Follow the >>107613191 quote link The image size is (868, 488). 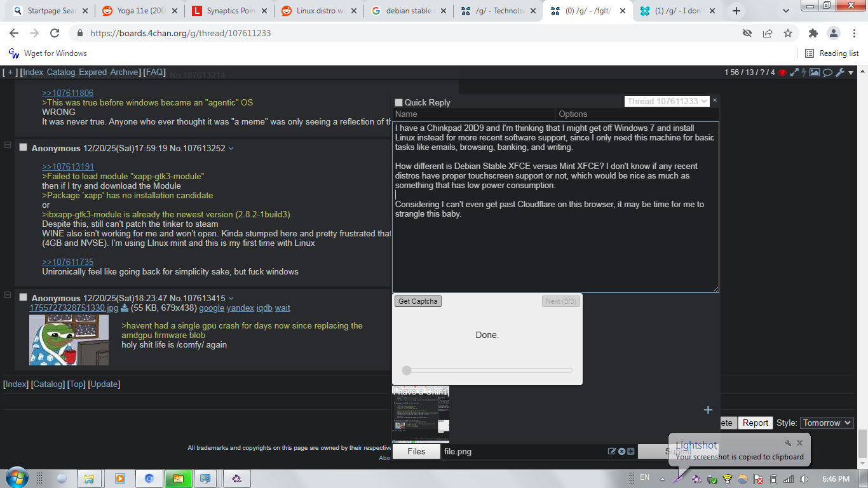pos(68,167)
